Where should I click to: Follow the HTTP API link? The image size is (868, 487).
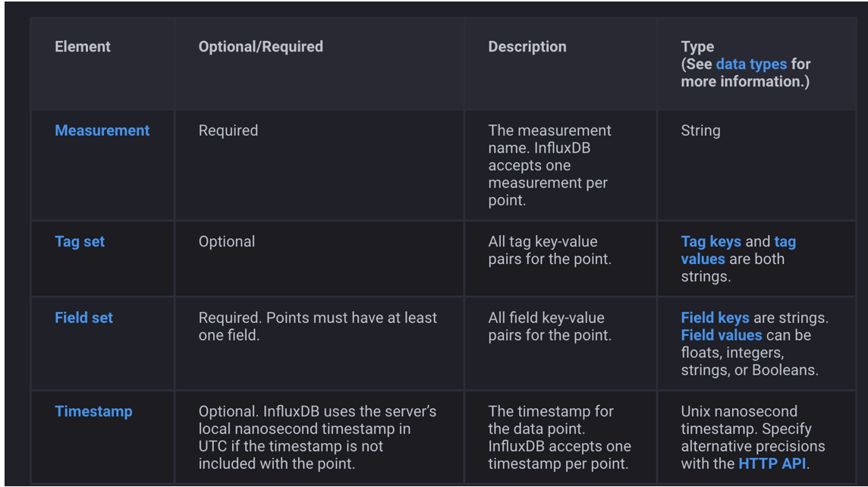click(x=772, y=463)
